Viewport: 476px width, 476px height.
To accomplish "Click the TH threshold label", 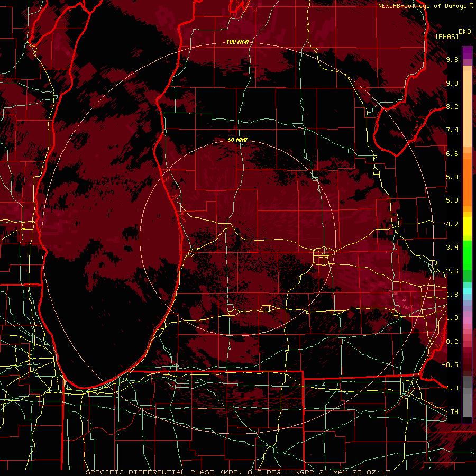I will (x=454, y=412).
